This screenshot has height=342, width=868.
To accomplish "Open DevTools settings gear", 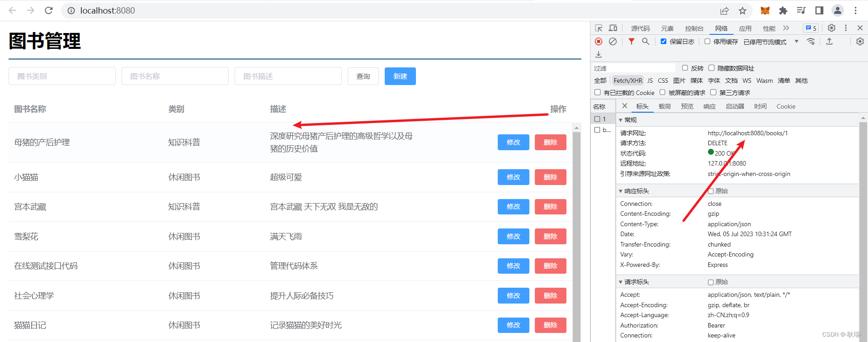I will [831, 28].
